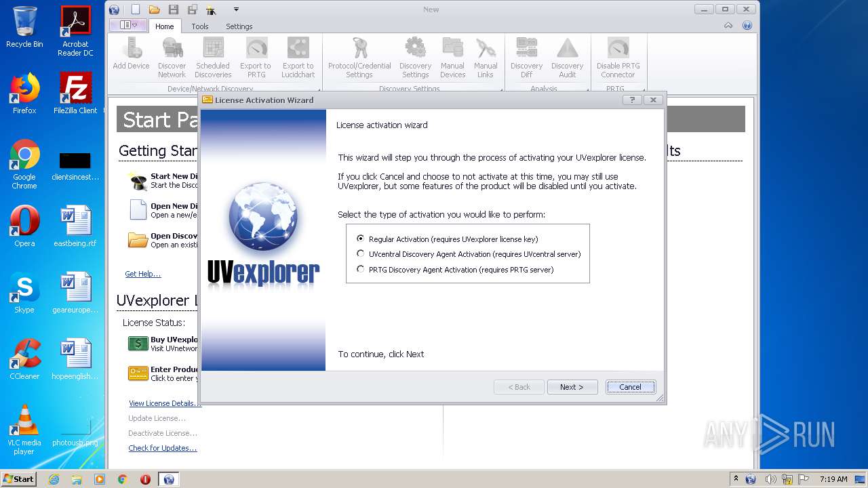Switch to the Tools ribbon tab
868x488 pixels.
(x=200, y=26)
